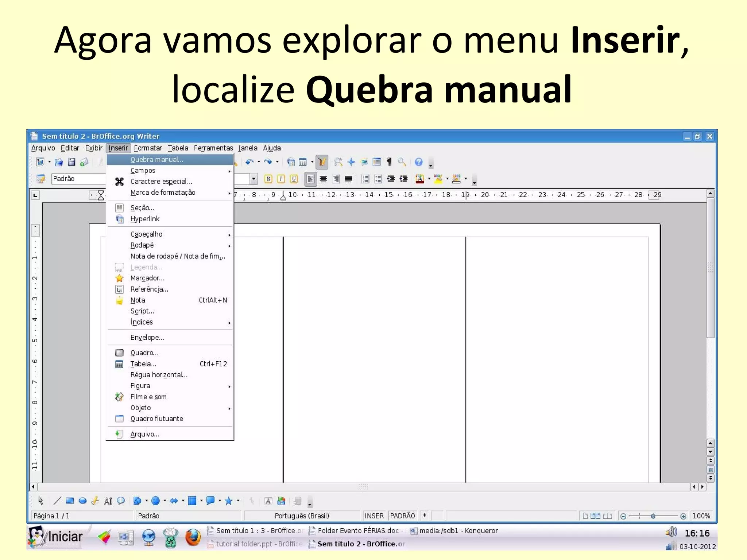Expand Symbol Shapes dropdown arrow

point(165,501)
